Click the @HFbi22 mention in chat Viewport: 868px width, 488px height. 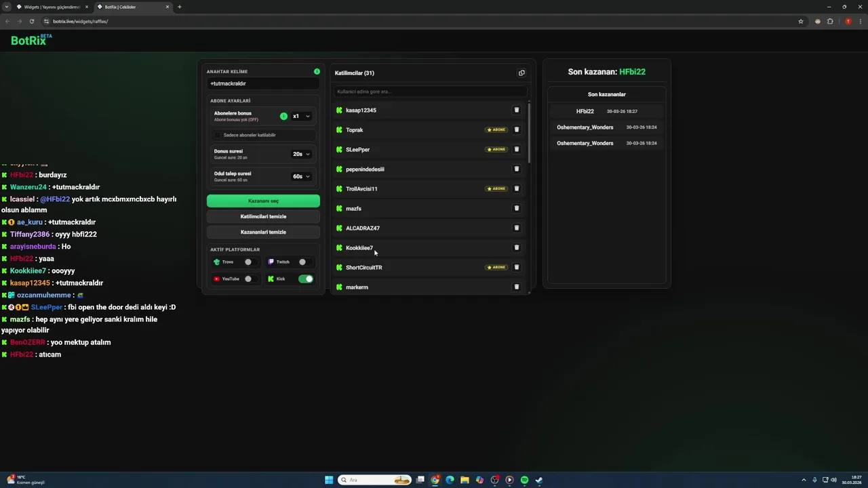pyautogui.click(x=55, y=199)
